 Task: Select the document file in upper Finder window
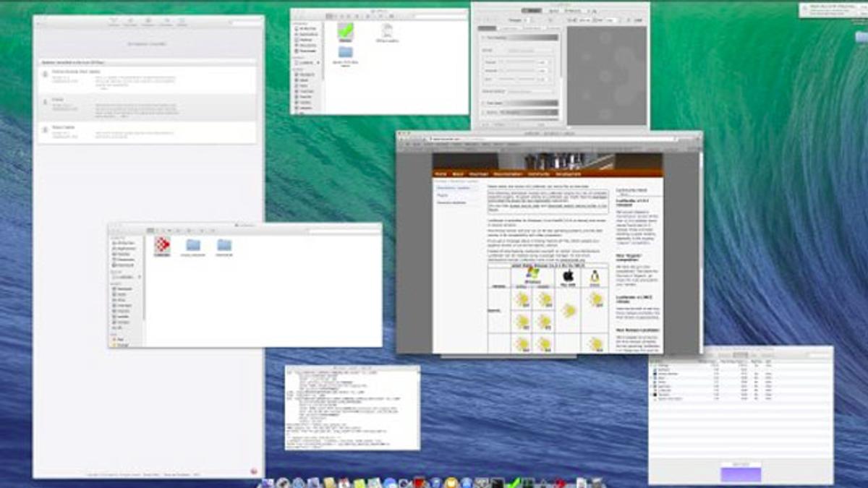[387, 31]
